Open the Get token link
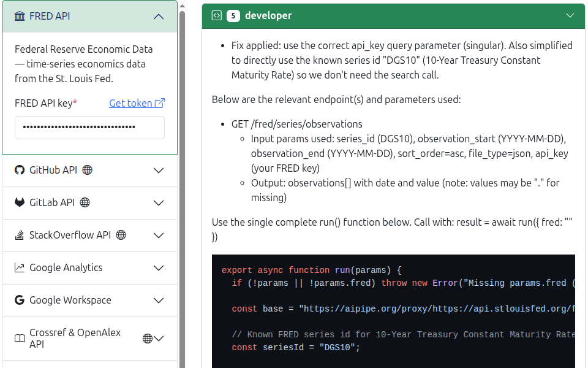This screenshot has width=588, height=368. pos(131,102)
